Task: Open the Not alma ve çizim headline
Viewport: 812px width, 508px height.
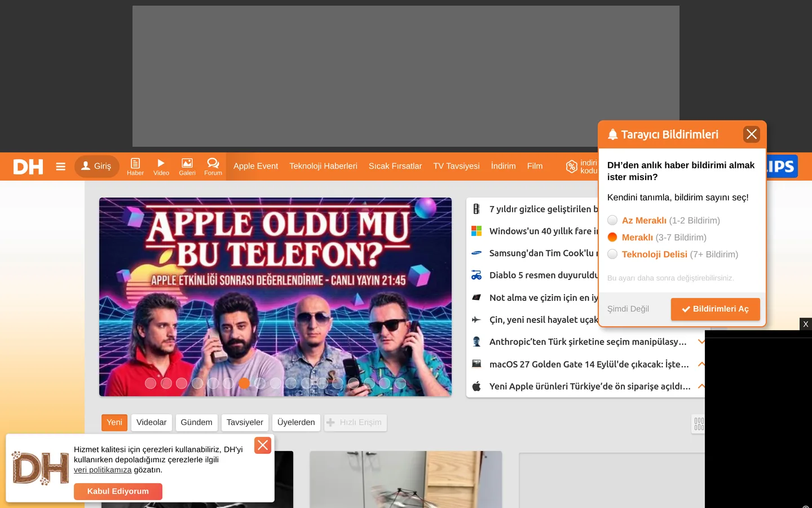Action: (x=544, y=297)
